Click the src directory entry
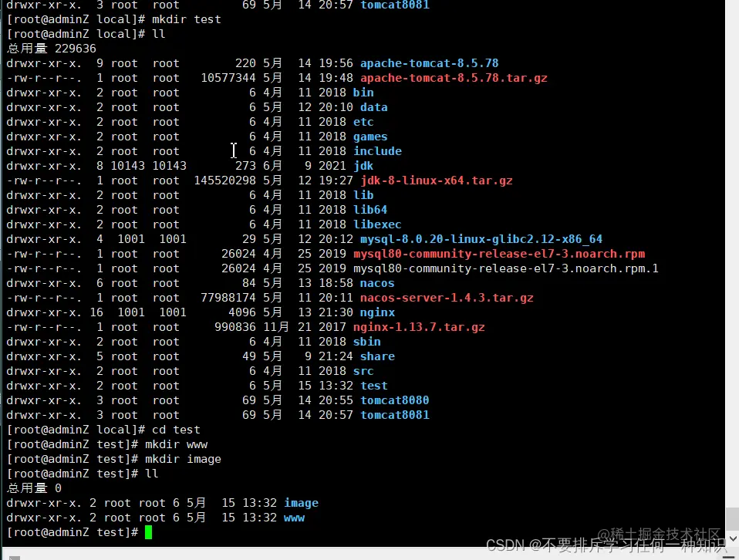Screen dimensions: 739x560 pyautogui.click(x=363, y=371)
